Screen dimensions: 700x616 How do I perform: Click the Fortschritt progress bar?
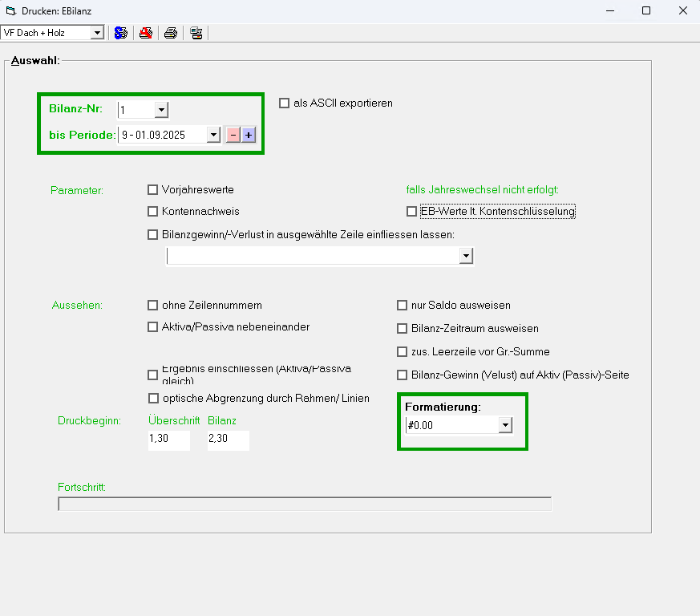pos(305,504)
